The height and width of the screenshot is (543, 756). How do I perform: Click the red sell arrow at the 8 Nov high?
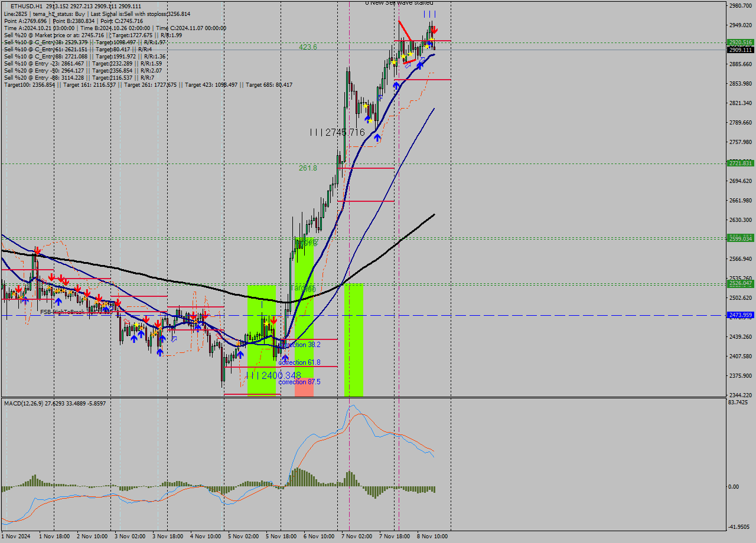pos(435,30)
